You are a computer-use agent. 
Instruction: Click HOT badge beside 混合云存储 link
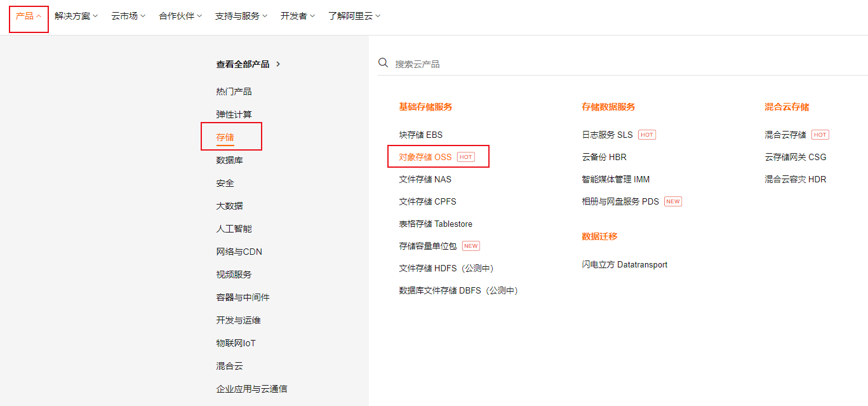pyautogui.click(x=820, y=135)
